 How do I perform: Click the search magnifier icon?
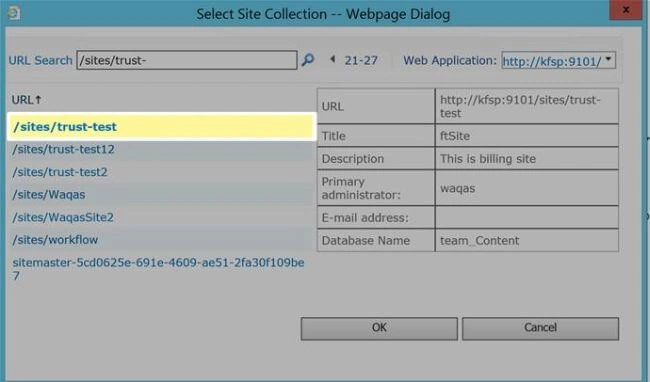pos(308,60)
